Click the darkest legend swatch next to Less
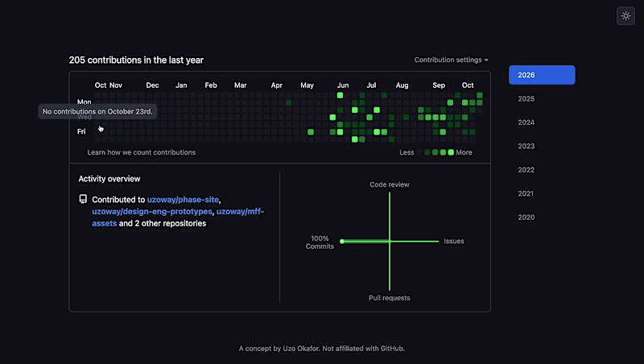Screen dimensions: 644x364 pos(419,152)
